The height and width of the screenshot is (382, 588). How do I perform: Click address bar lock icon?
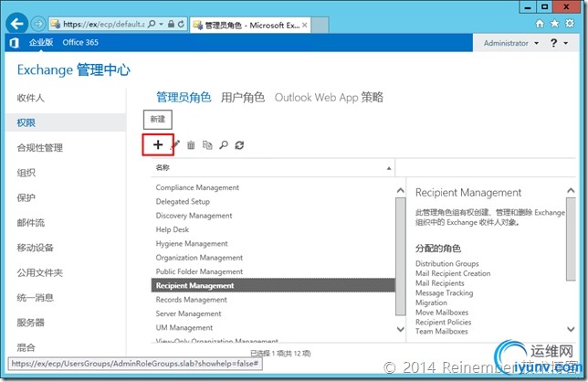click(x=171, y=24)
